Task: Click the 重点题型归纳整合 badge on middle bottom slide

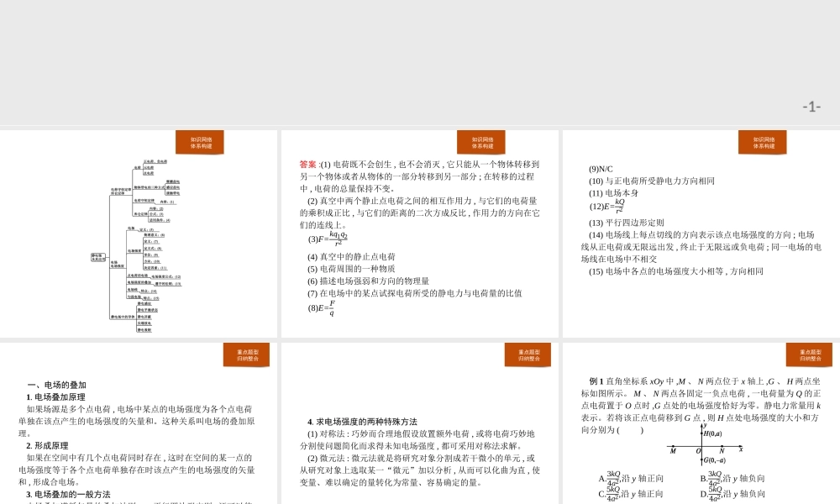Action: point(529,354)
